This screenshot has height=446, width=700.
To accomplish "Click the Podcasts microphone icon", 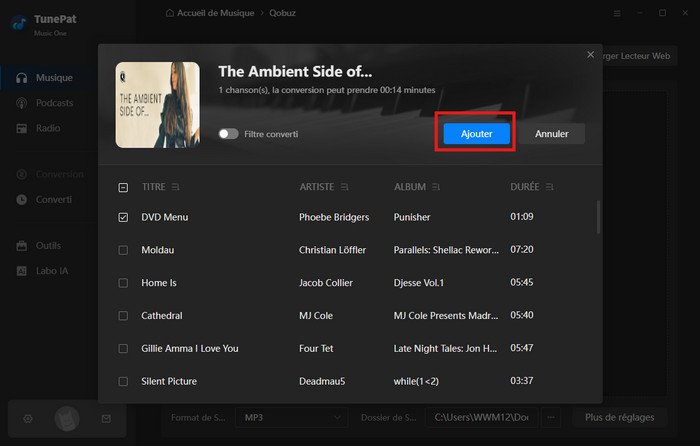I will tap(21, 103).
